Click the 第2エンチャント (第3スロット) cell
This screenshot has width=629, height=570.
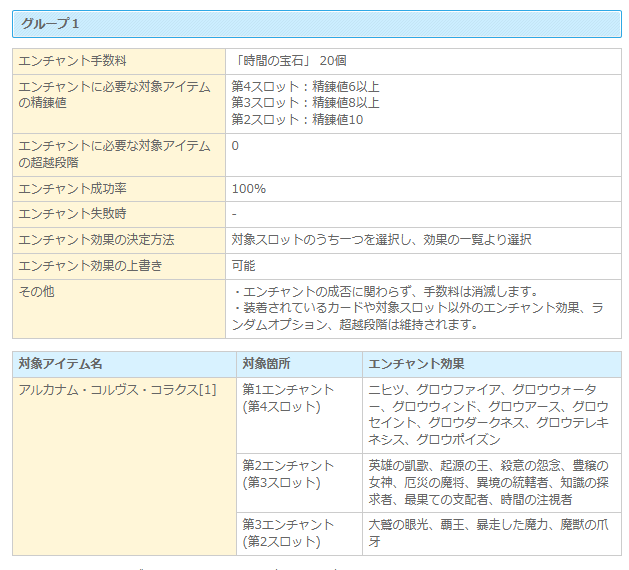point(290,473)
